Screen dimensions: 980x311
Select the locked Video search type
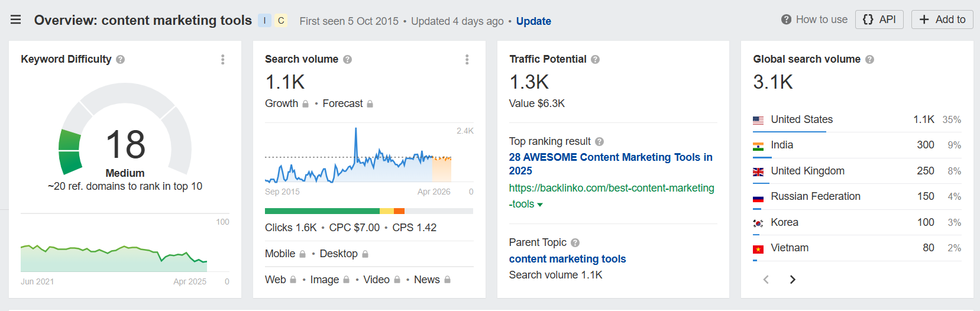click(382, 280)
